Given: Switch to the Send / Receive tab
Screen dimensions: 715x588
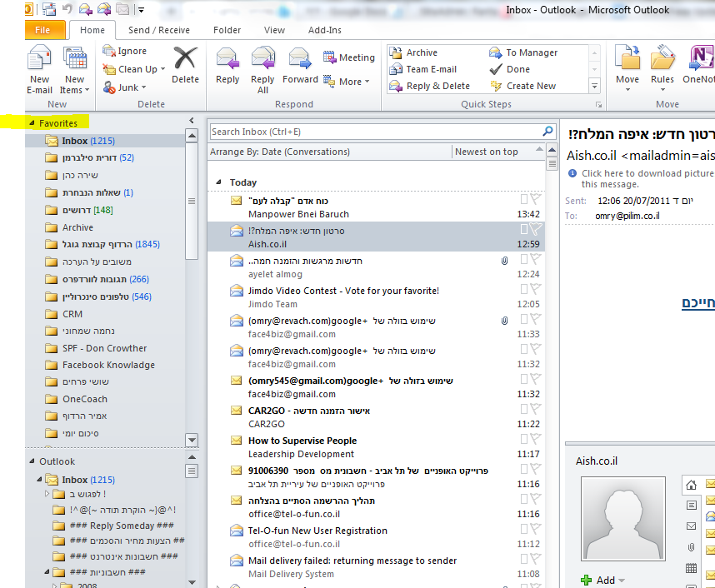Looking at the screenshot, I should [x=158, y=30].
